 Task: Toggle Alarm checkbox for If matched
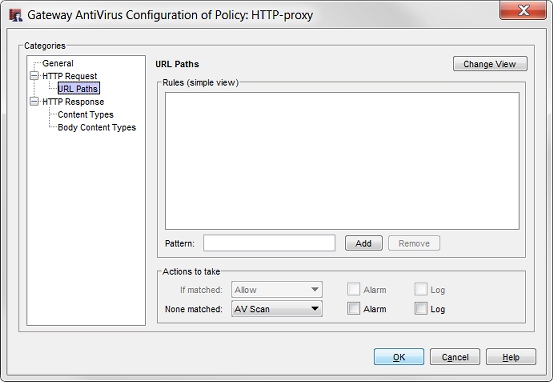[353, 289]
